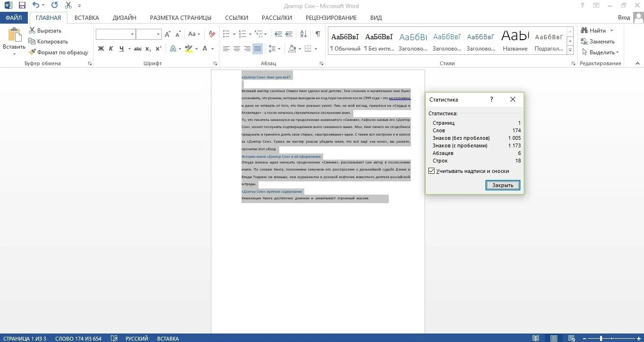Open the change case (Аа) dropdown
This screenshot has width=644, height=342.
point(194,34)
